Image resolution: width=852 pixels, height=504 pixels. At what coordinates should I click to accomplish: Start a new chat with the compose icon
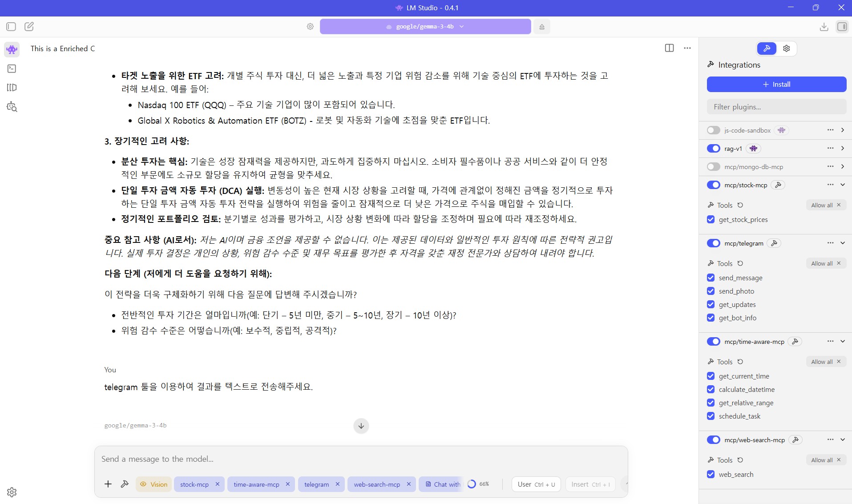click(x=29, y=27)
